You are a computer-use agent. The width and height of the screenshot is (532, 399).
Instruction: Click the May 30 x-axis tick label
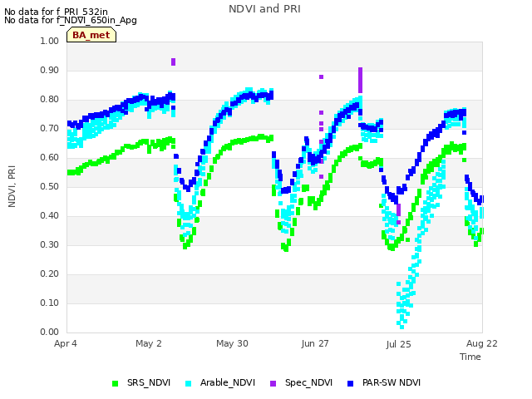[233, 343]
